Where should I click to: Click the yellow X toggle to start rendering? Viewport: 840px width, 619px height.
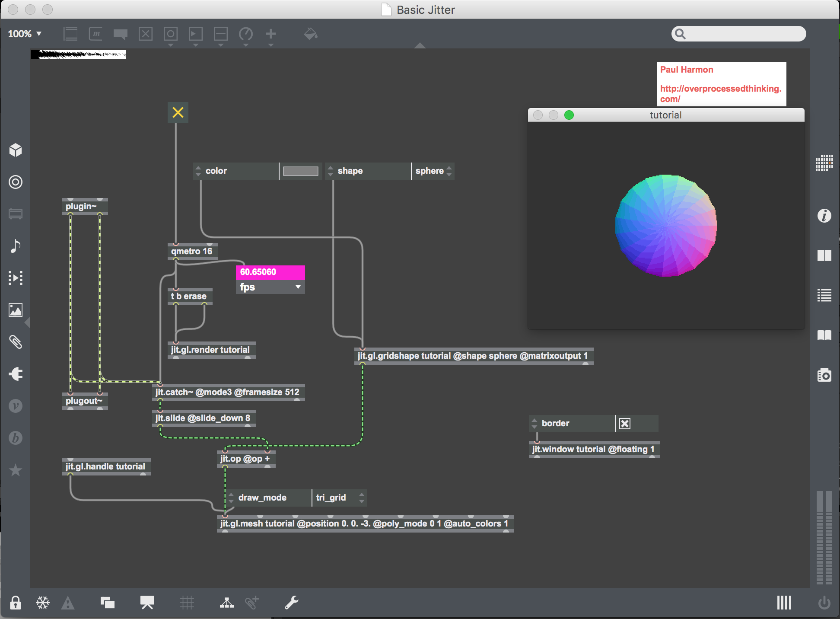pyautogui.click(x=178, y=112)
